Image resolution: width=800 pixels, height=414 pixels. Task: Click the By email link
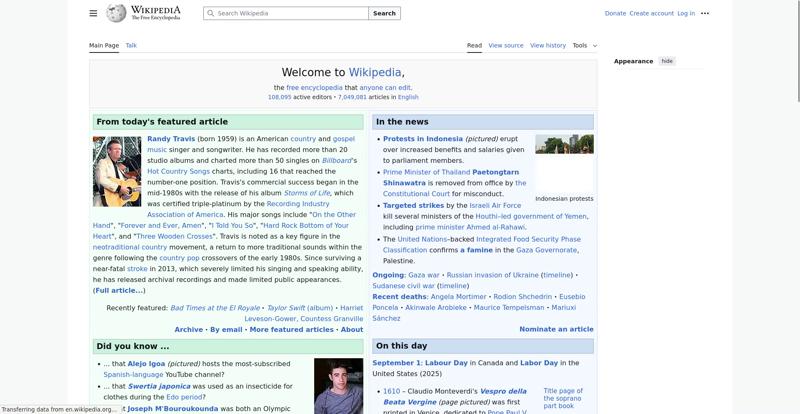pos(226,330)
